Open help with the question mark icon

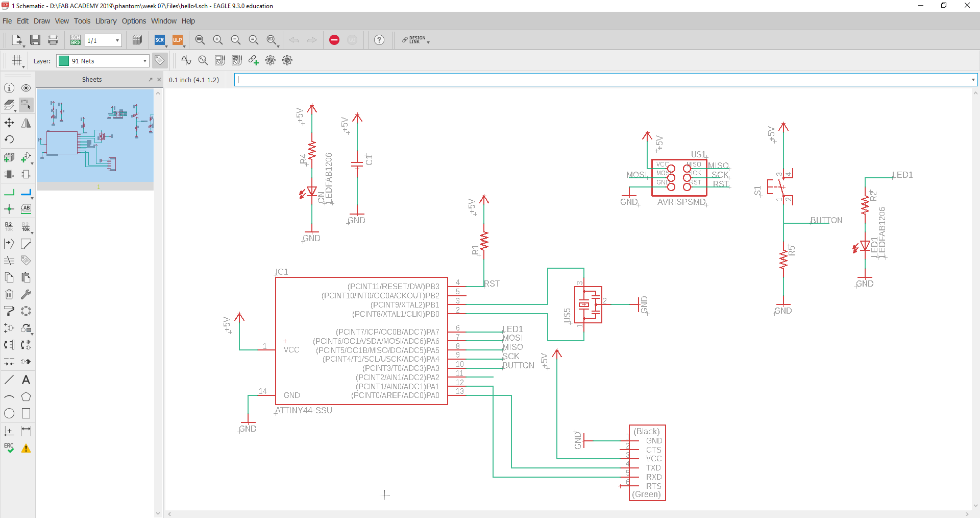pos(379,40)
